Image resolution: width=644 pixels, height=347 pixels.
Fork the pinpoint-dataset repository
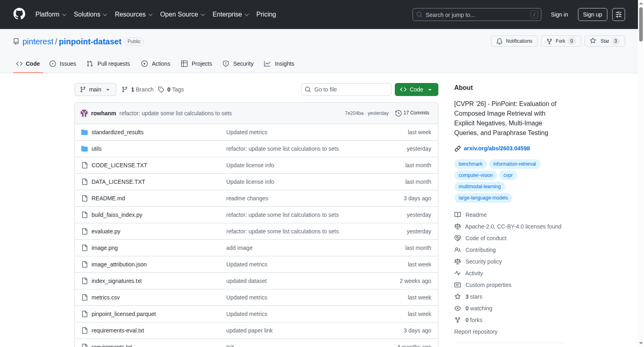561,41
